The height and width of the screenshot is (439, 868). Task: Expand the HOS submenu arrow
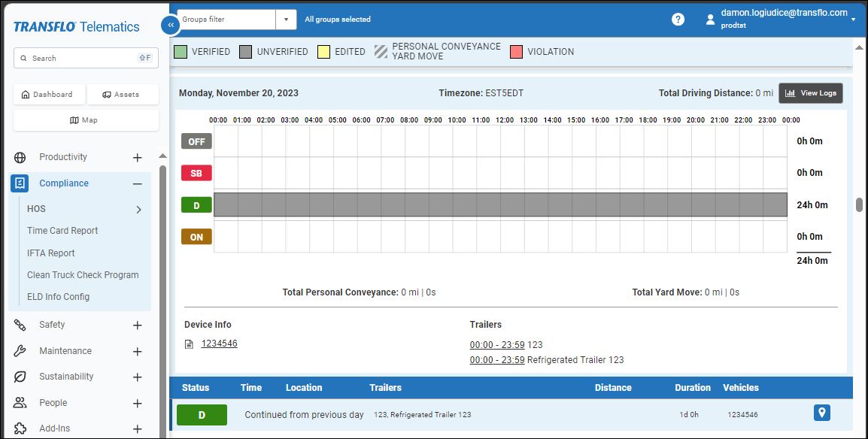(138, 210)
